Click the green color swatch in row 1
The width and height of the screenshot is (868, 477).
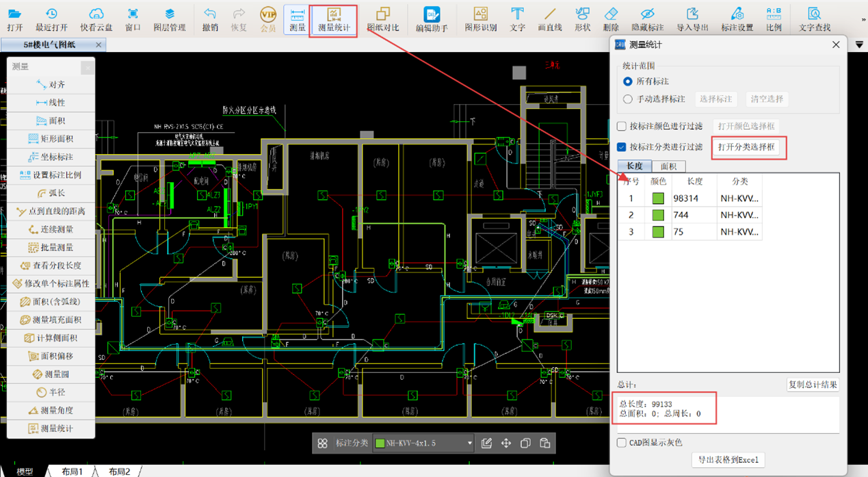658,198
